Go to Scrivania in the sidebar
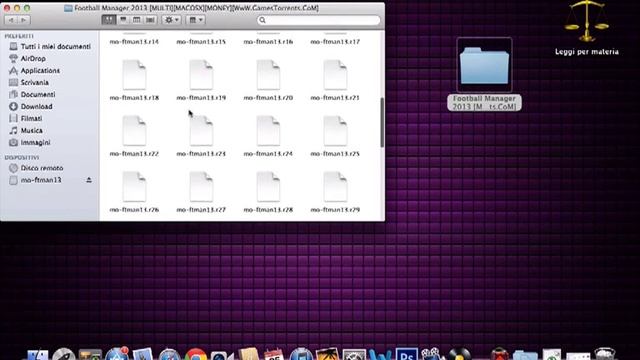Viewport: 640px width, 360px height. [x=29, y=82]
